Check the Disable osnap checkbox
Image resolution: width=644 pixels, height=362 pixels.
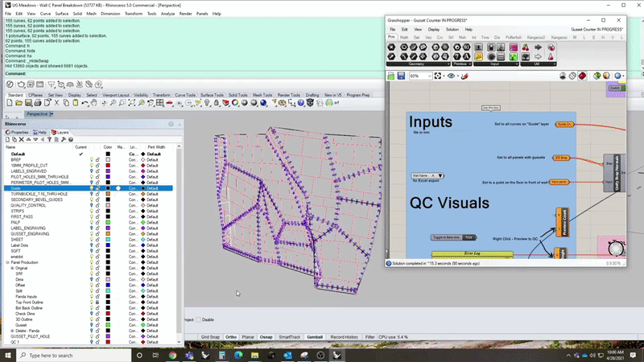tap(199, 319)
